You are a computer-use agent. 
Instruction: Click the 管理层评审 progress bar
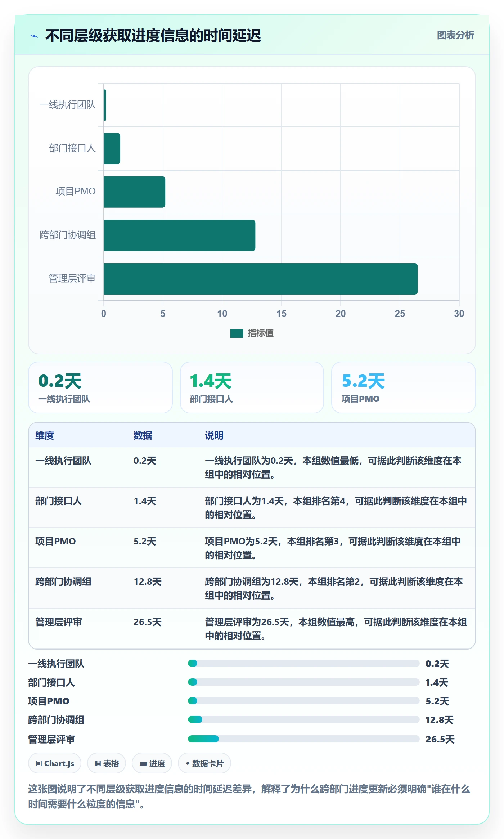click(304, 739)
